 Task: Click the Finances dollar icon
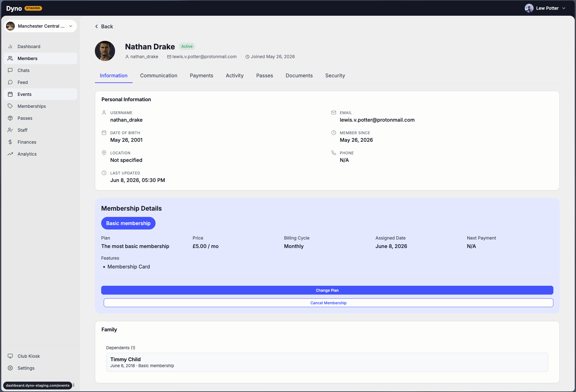click(x=10, y=142)
